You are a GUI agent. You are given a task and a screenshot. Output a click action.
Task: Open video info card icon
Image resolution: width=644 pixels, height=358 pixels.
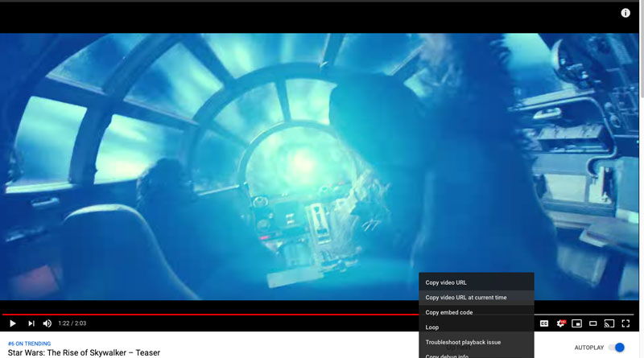point(625,13)
